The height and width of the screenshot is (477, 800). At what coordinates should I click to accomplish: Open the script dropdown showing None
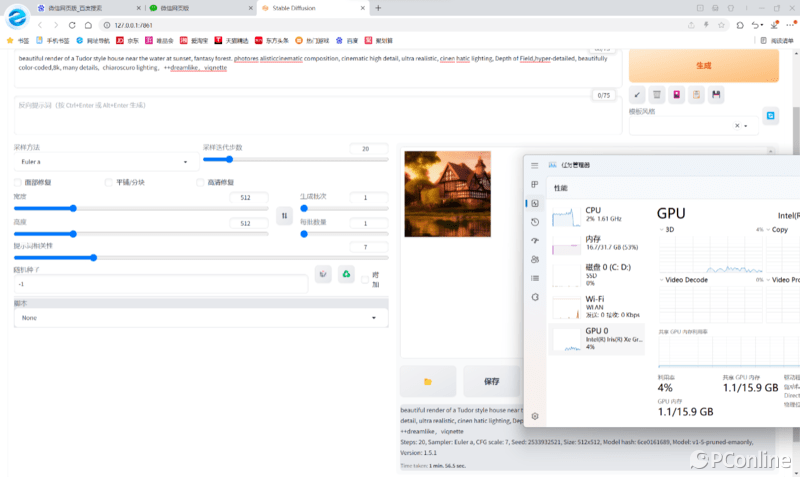[x=200, y=318]
